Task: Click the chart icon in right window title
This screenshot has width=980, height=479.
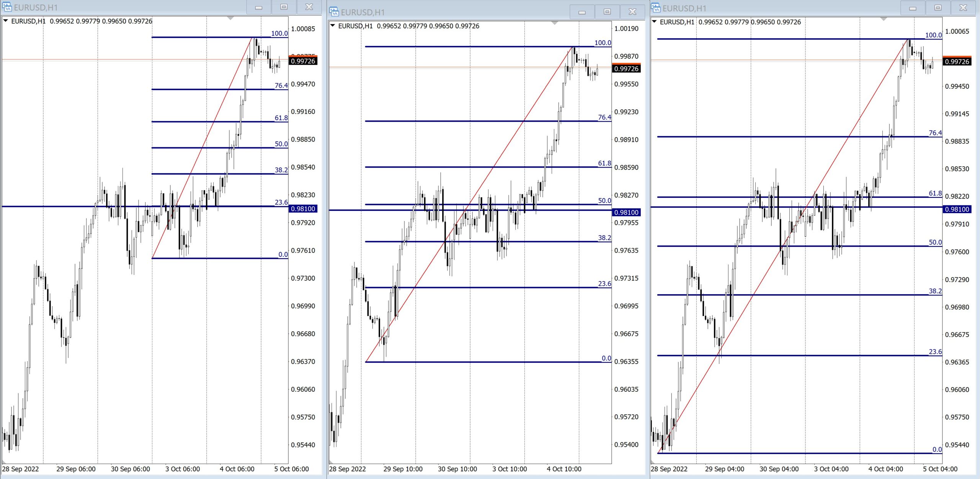Action: click(x=656, y=8)
